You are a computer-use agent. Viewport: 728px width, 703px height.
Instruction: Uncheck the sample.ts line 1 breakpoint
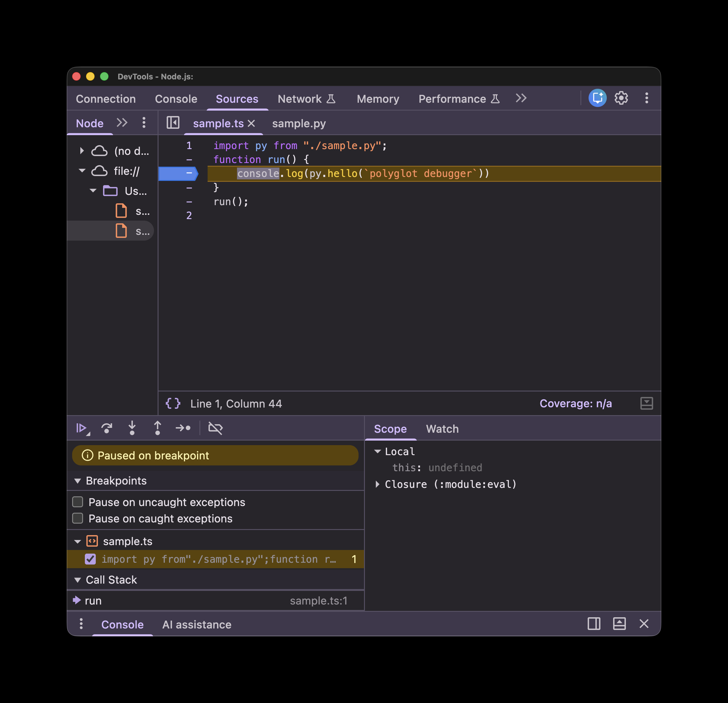coord(90,559)
